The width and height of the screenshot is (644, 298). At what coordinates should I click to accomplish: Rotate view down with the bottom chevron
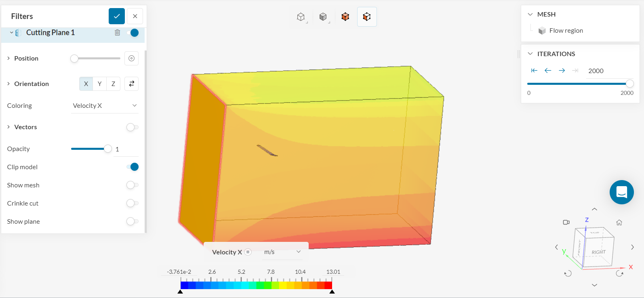594,285
